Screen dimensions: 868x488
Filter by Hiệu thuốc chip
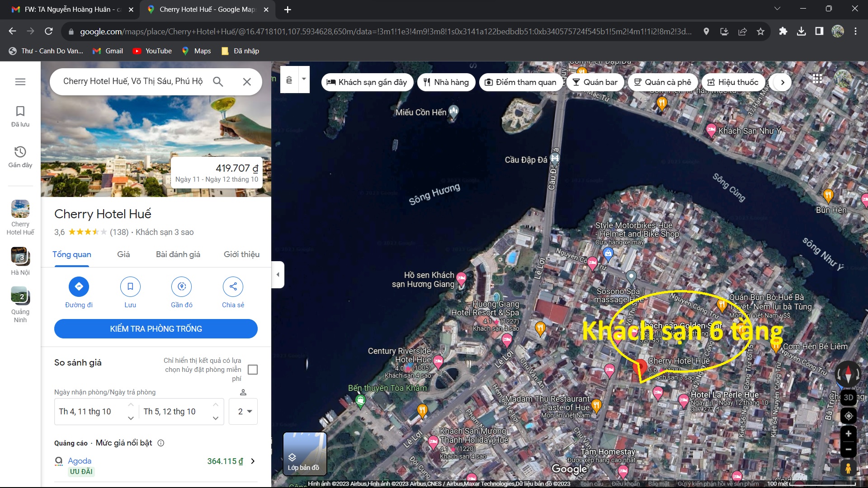[x=733, y=82]
